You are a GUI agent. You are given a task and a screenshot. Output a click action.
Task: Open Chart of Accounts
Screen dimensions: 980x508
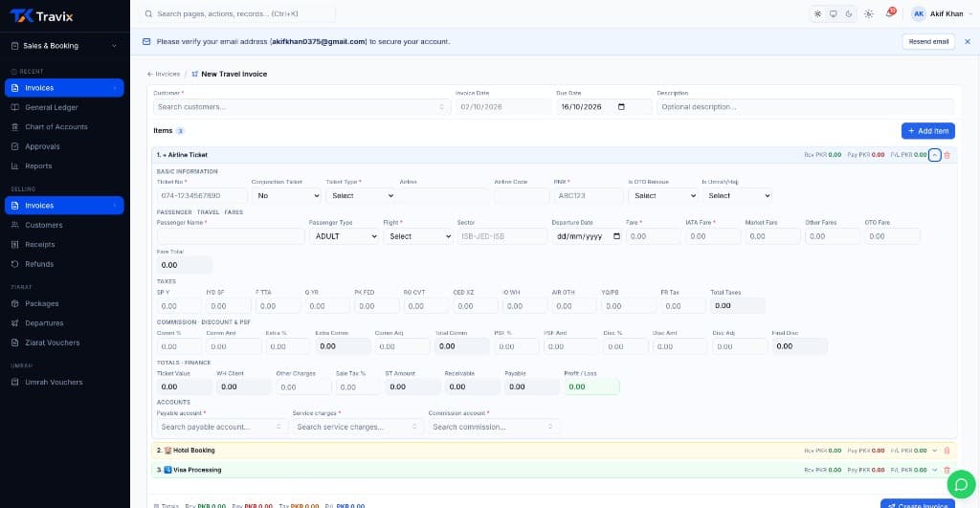click(x=64, y=127)
